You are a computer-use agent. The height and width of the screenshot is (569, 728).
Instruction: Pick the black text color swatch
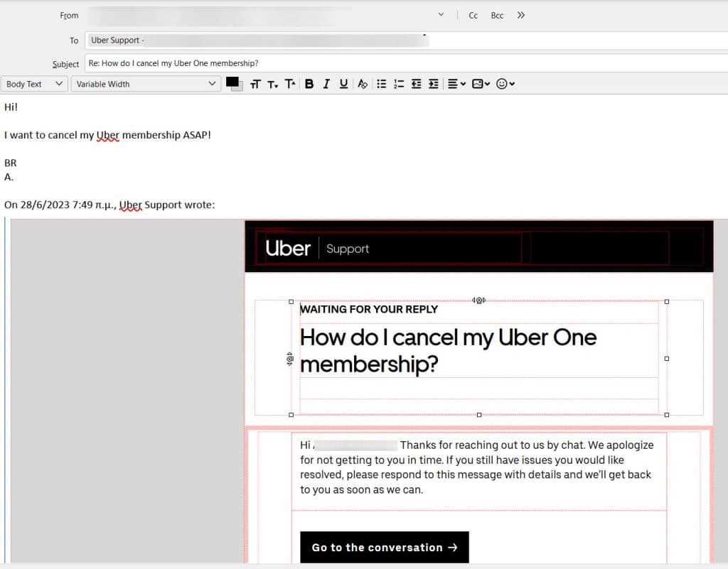tap(232, 82)
